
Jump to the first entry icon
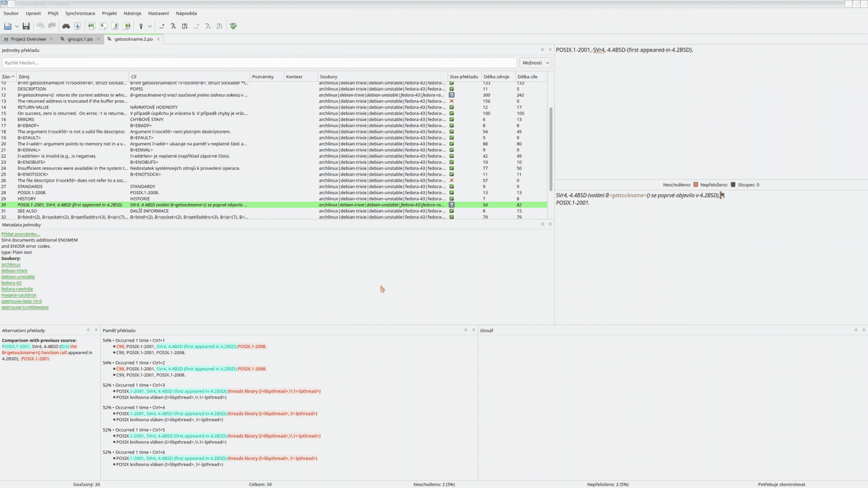click(x=91, y=26)
